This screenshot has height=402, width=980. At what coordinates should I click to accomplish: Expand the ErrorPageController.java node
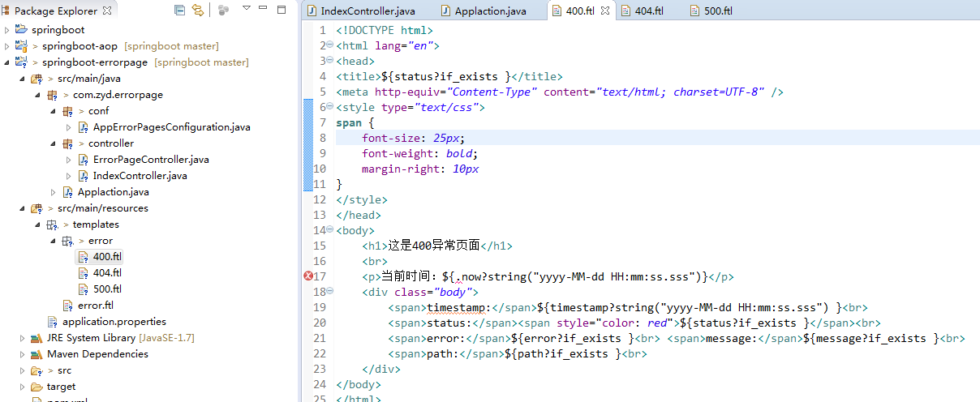[x=68, y=160]
